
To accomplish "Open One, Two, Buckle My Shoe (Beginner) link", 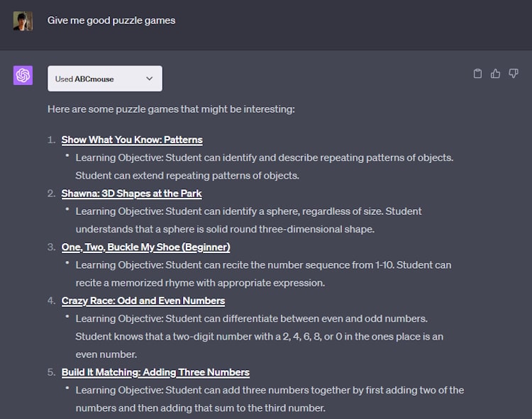I will (x=146, y=247).
